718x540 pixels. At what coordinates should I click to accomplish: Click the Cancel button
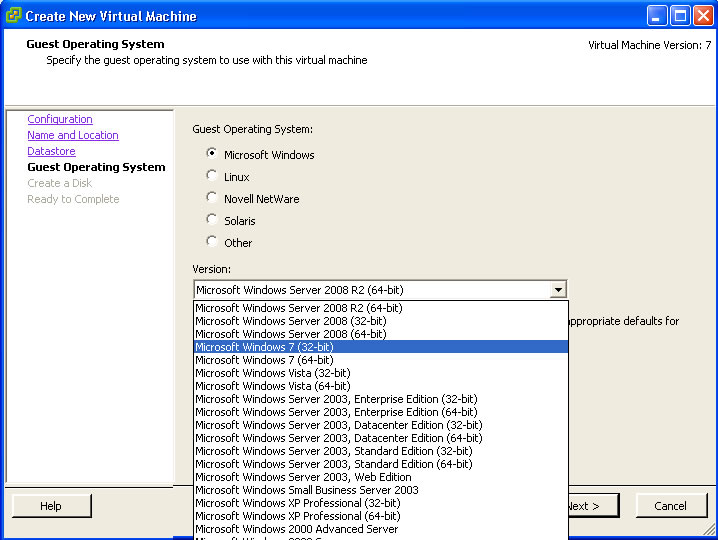point(671,506)
